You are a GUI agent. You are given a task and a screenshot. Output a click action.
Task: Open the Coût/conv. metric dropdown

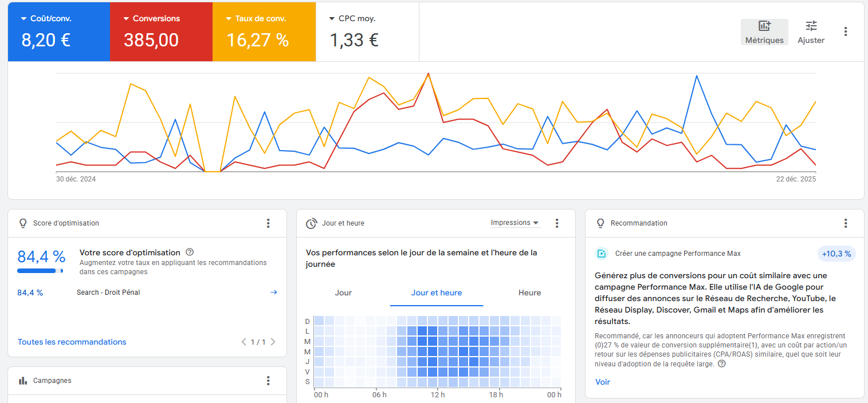[x=46, y=18]
